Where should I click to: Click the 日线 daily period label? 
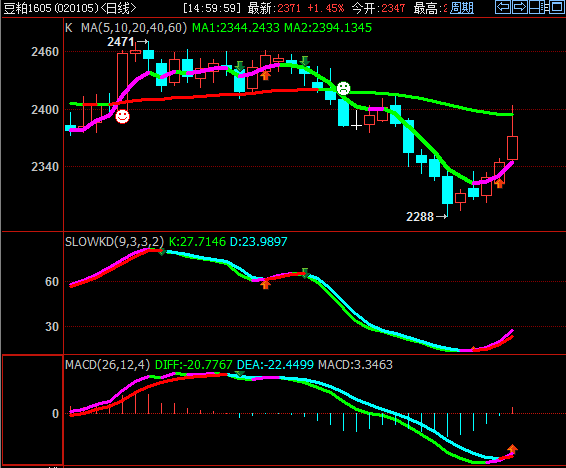pyautogui.click(x=119, y=8)
